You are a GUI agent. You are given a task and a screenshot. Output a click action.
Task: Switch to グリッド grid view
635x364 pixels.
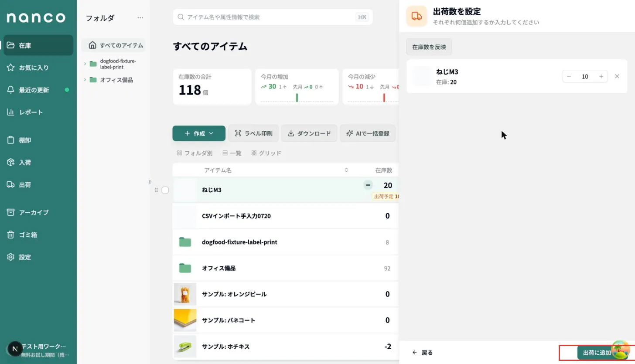(266, 153)
